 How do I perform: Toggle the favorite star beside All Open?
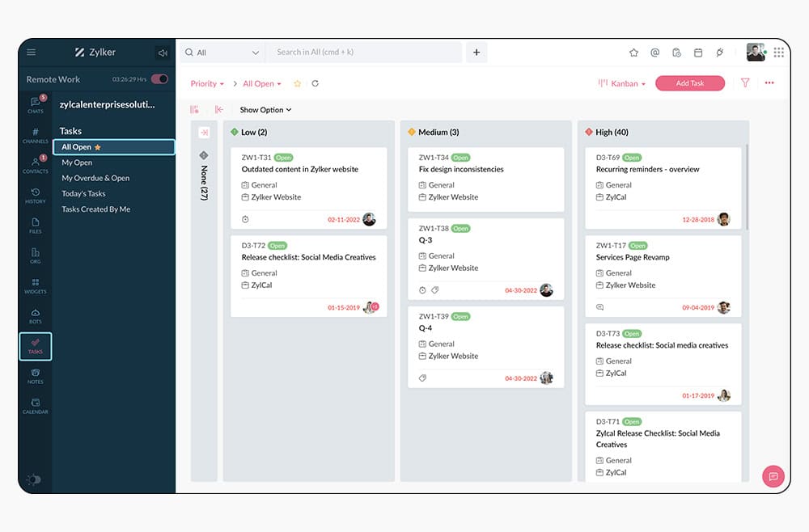(x=297, y=83)
